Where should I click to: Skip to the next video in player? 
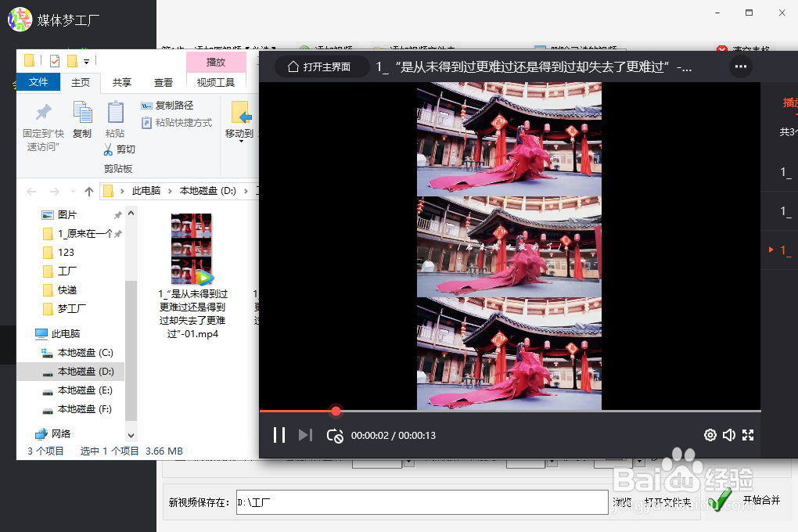click(305, 435)
